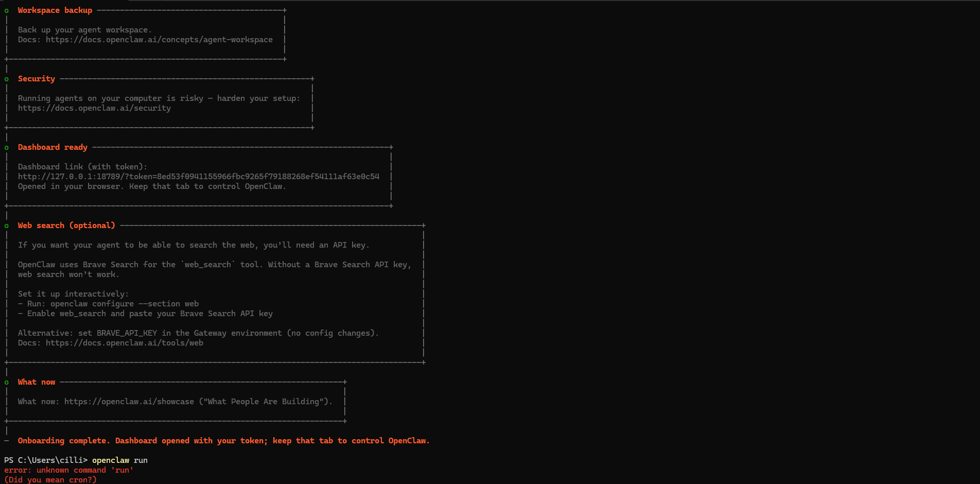Click the 'Onboarding complete.' status line
This screenshot has height=484, width=980.
[223, 441]
